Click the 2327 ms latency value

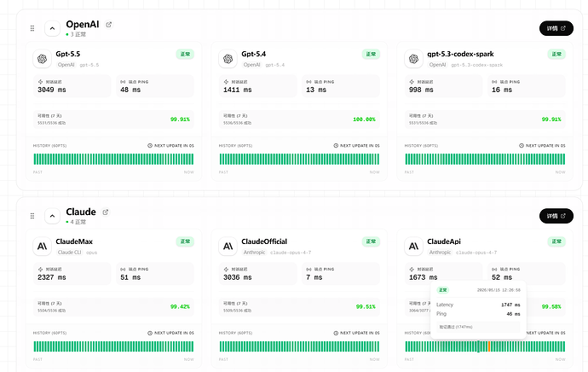tap(52, 277)
